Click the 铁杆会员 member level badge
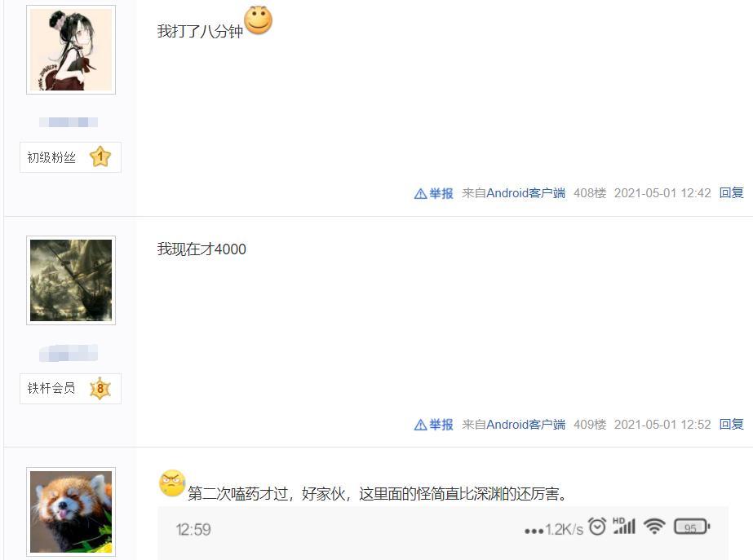The width and height of the screenshot is (753, 560). pyautogui.click(x=71, y=388)
